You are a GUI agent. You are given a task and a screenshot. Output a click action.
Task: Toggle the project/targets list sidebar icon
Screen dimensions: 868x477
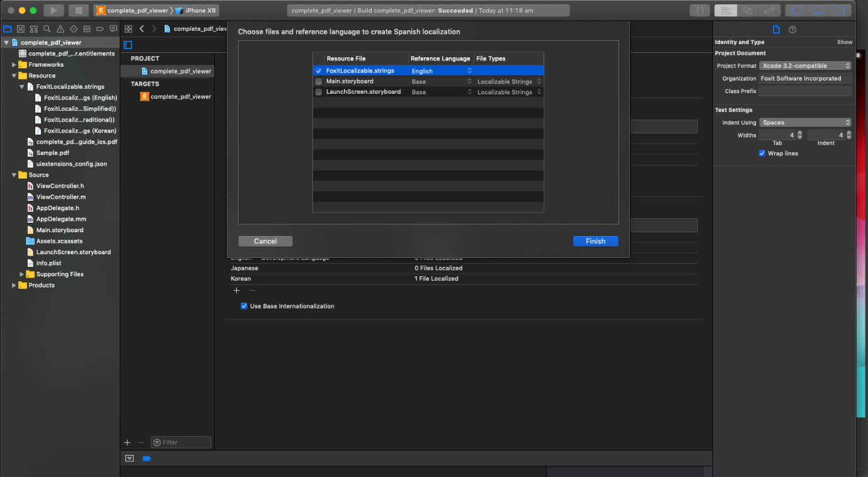click(x=128, y=45)
